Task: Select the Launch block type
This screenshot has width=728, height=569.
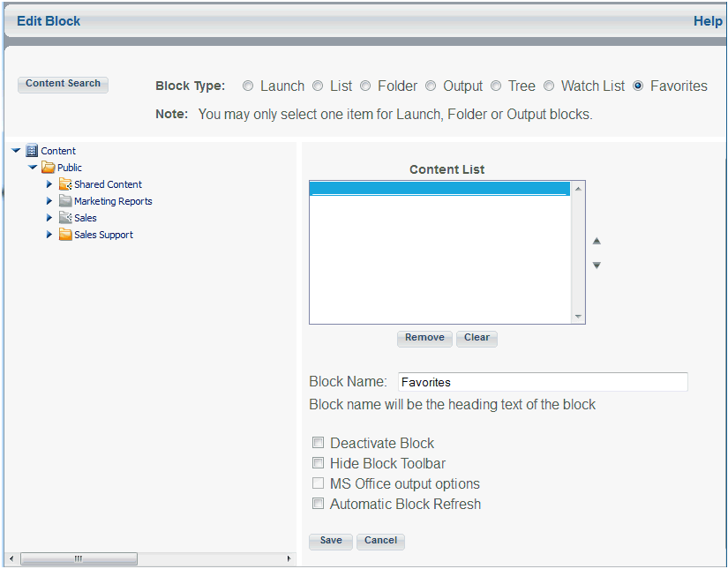Action: [x=248, y=86]
